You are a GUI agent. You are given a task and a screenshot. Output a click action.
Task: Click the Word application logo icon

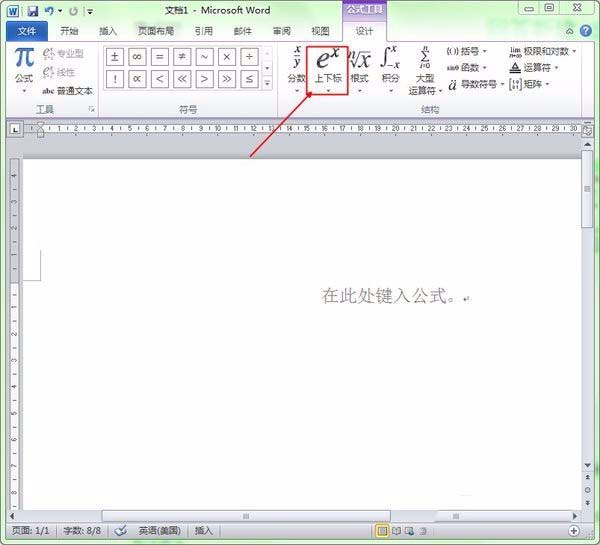coord(13,11)
